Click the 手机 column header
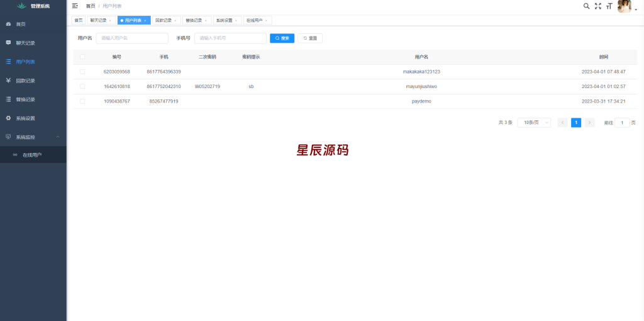The image size is (644, 321). 164,57
